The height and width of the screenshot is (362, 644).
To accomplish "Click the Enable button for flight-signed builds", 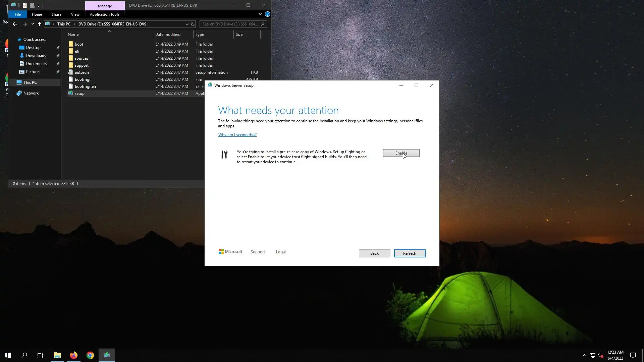I will 401,153.
